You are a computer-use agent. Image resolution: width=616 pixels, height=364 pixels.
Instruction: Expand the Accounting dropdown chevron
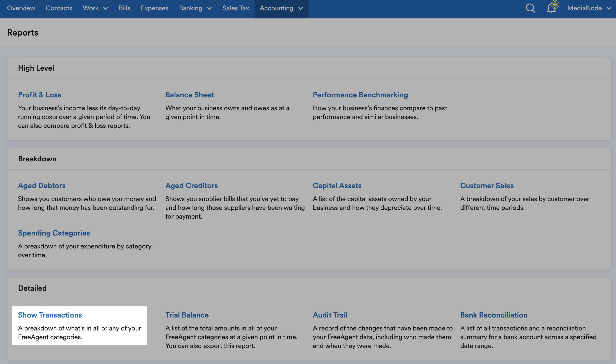coord(301,9)
